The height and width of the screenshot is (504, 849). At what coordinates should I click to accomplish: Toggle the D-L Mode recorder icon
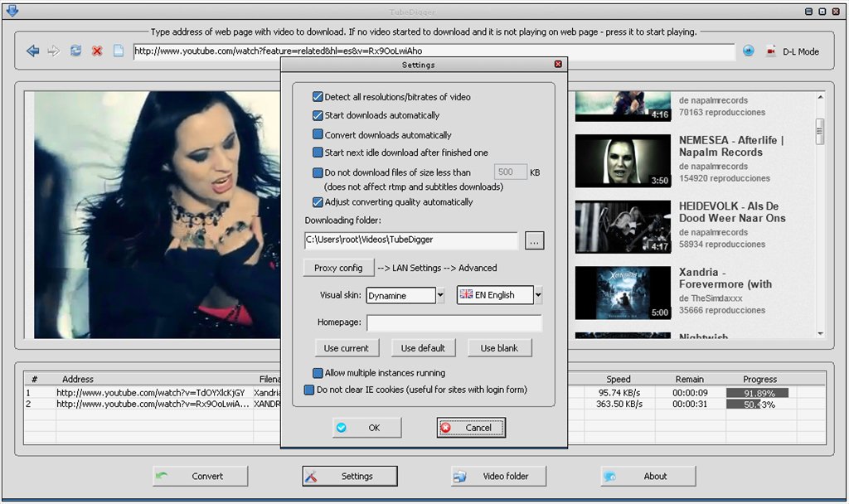[770, 51]
